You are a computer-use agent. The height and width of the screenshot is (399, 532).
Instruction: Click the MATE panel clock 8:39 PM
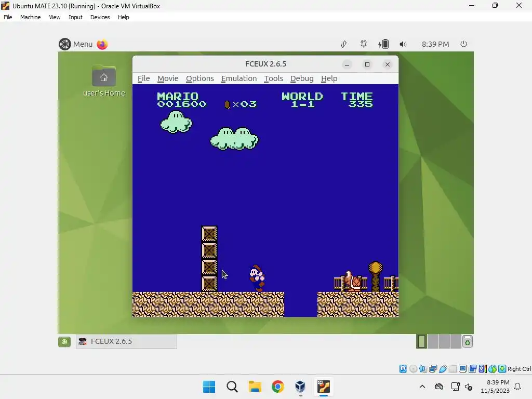435,44
